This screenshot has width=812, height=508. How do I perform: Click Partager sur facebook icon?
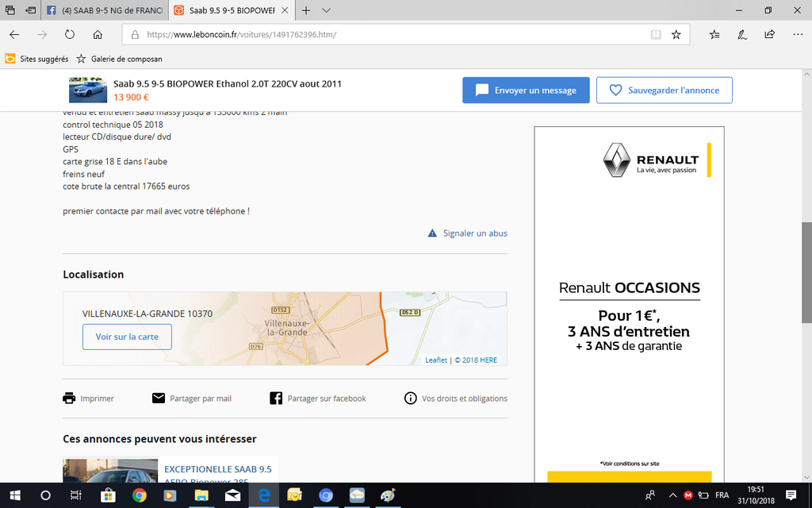click(x=276, y=398)
